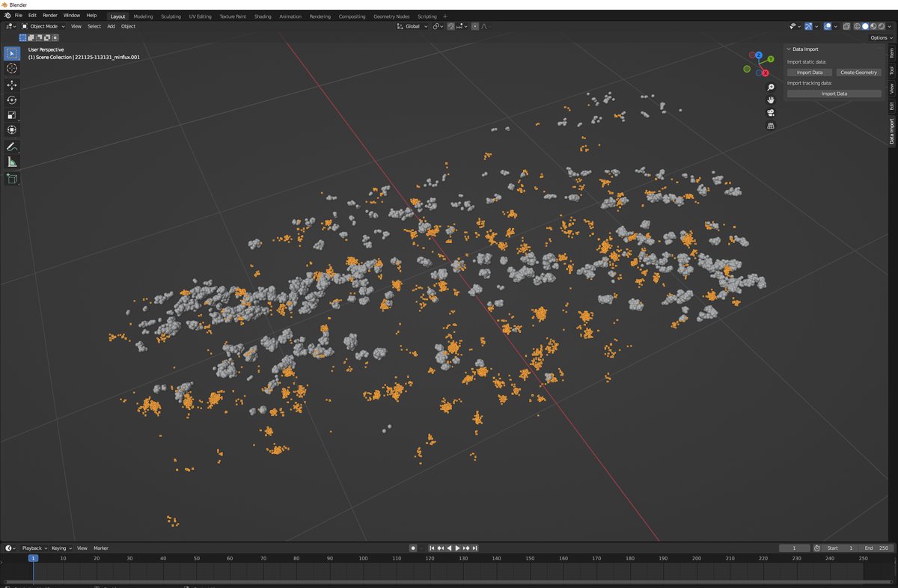Image resolution: width=898 pixels, height=588 pixels.
Task: Toggle the camera view icon
Action: (x=771, y=113)
